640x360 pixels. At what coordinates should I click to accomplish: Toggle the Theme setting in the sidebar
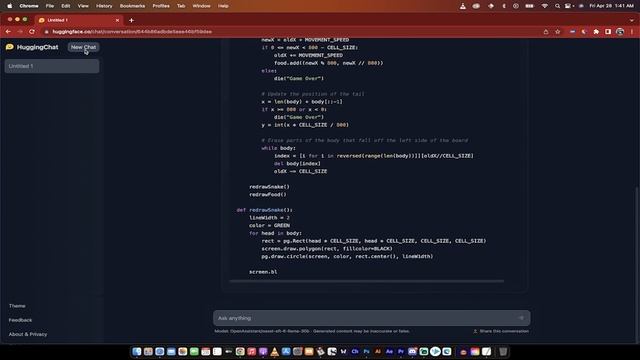(17, 306)
